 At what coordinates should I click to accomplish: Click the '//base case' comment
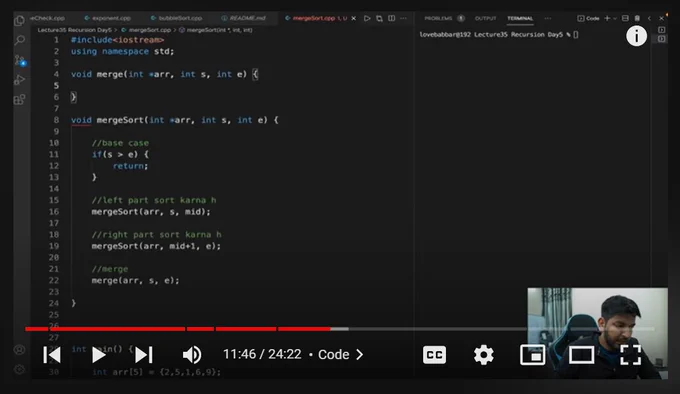(x=120, y=143)
